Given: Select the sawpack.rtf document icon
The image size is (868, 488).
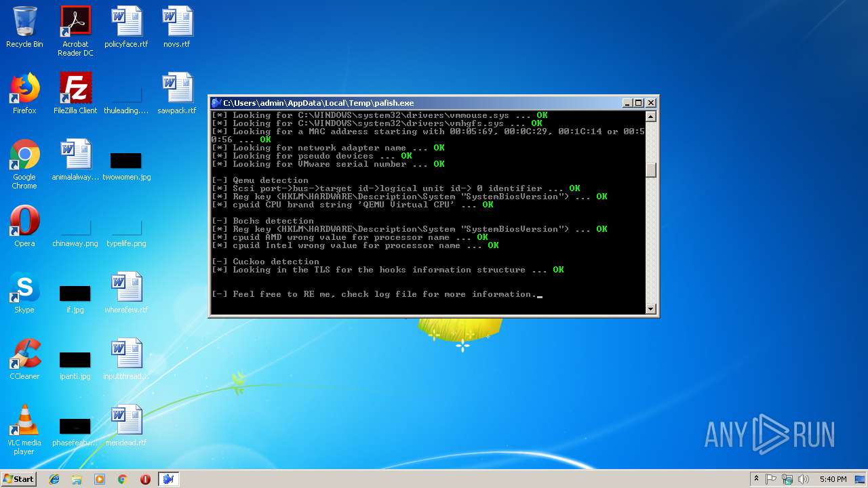Looking at the screenshot, I should coord(177,94).
